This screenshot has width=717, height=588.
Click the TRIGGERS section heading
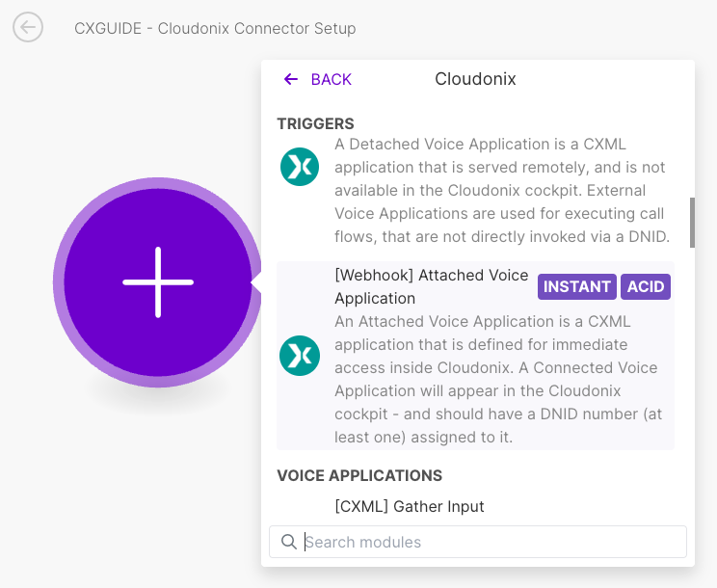(315, 123)
